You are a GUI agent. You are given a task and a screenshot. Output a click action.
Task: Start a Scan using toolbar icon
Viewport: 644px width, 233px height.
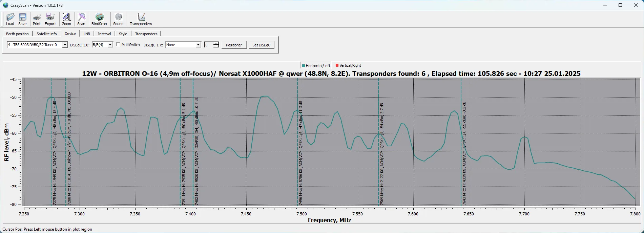[x=81, y=19]
